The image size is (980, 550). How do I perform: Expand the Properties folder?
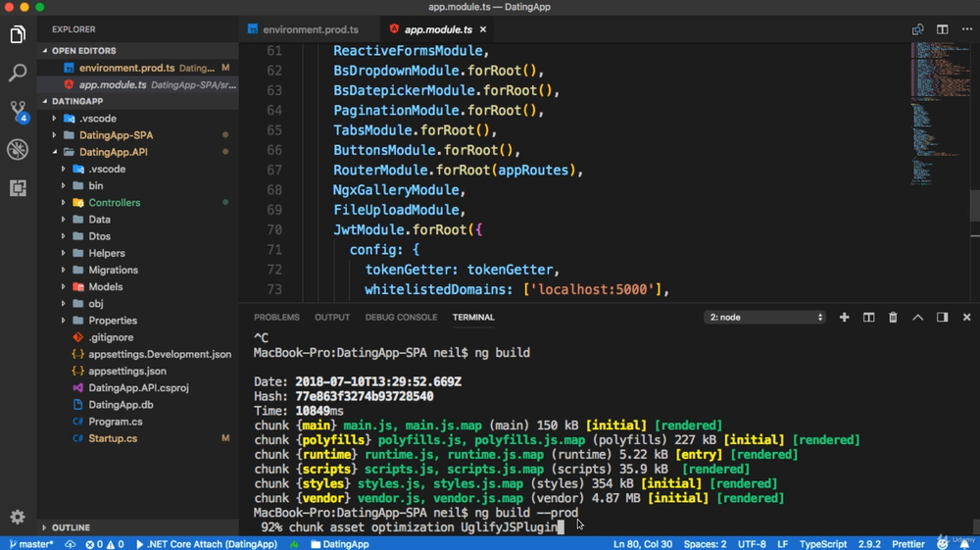point(137,321)
